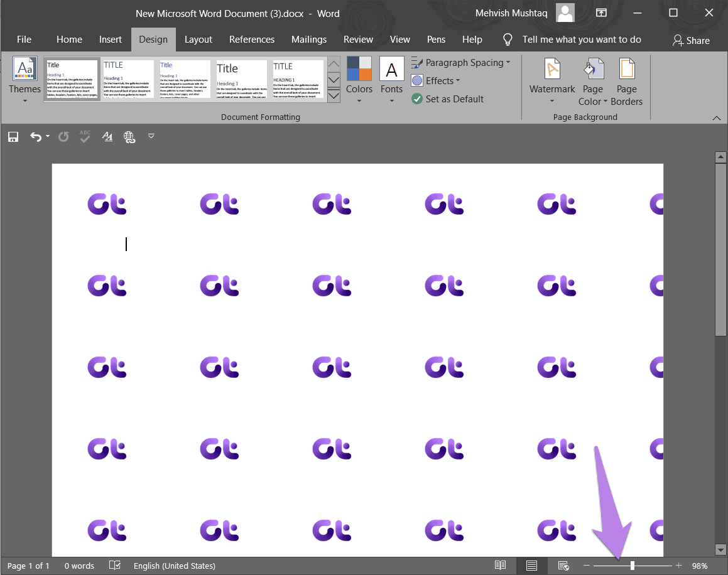
Task: Switch to Read Mode view
Action: point(500,565)
